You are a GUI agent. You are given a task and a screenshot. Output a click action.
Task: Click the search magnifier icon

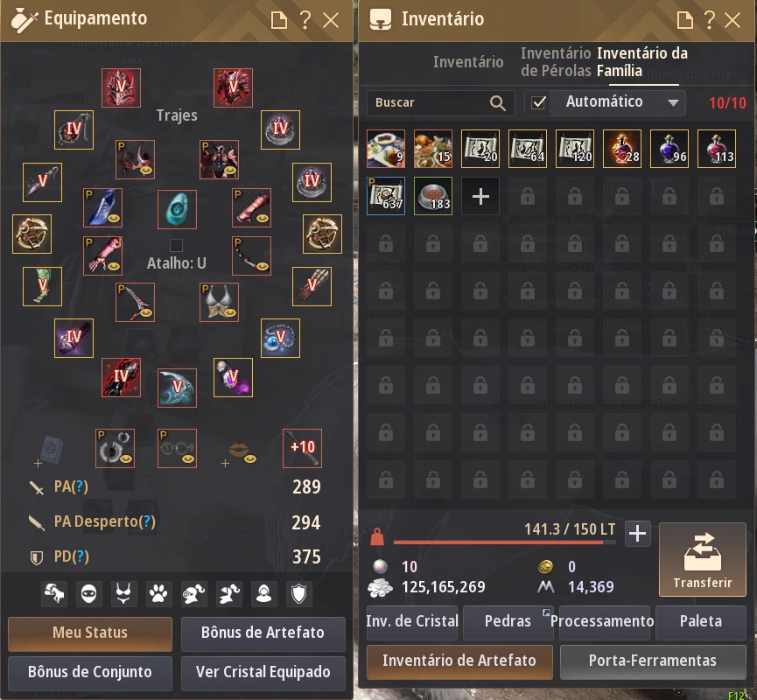[x=498, y=103]
